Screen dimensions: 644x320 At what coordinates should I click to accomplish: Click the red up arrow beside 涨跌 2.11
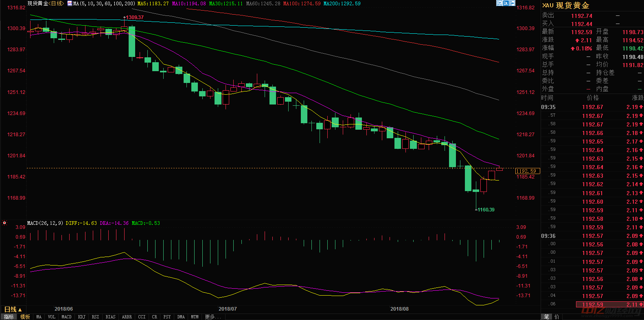coord(577,40)
